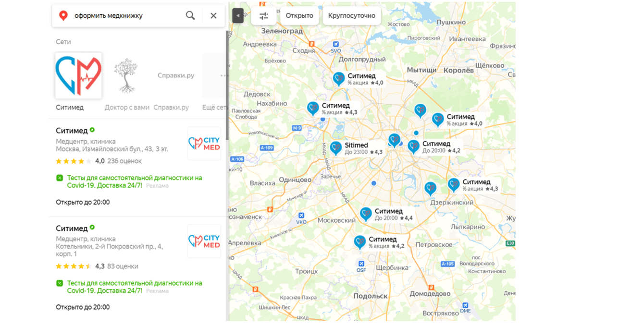644x325 pixels.
Task: Select Ситимед pin near Нахабино rated 4,3
Action: 313,108
